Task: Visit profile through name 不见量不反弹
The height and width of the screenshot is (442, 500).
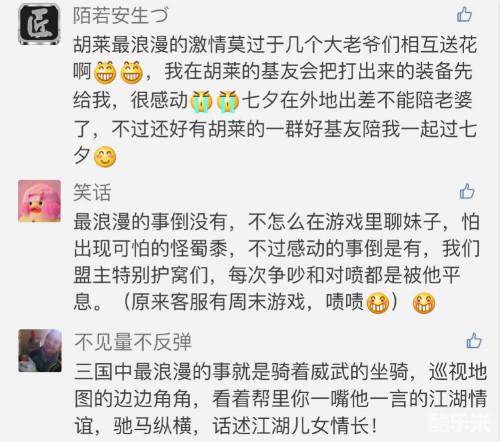Action: (133, 342)
